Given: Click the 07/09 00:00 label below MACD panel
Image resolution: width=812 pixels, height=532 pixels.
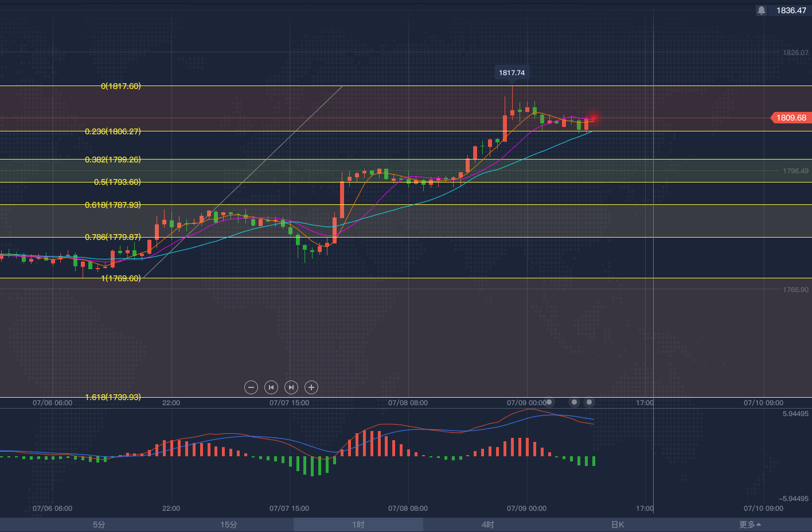Looking at the screenshot, I should [527, 508].
